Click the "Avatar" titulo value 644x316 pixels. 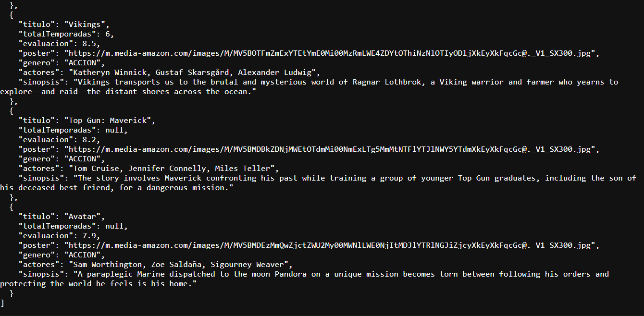[x=85, y=217]
